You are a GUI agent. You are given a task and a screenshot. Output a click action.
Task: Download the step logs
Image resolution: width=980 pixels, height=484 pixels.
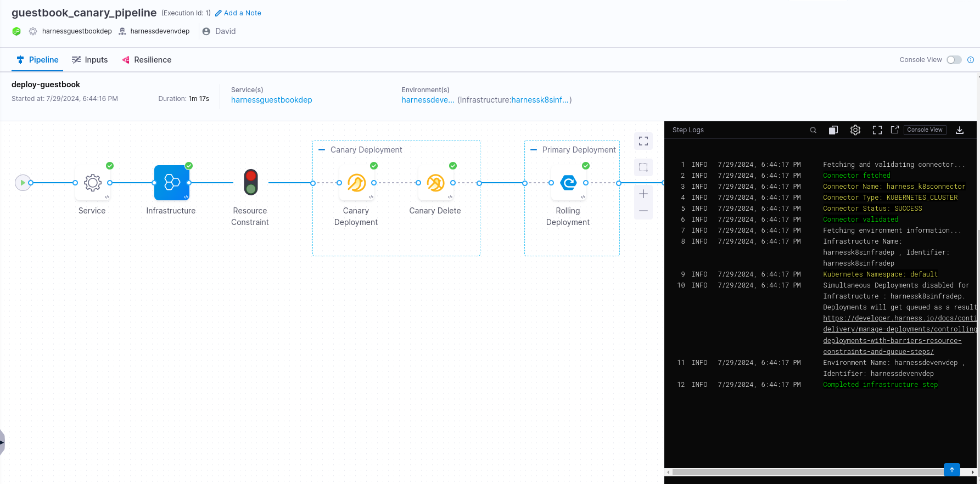960,130
